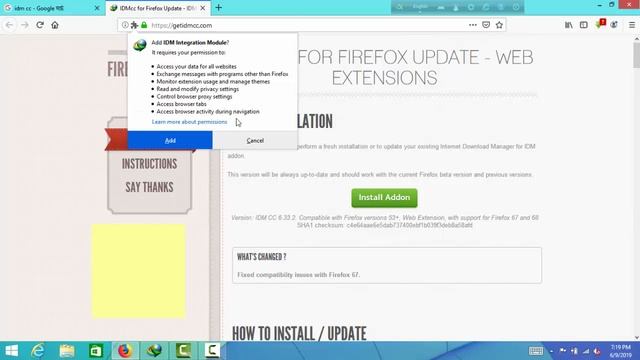
Task: Click the SHA1 checksum line
Action: tap(384, 225)
